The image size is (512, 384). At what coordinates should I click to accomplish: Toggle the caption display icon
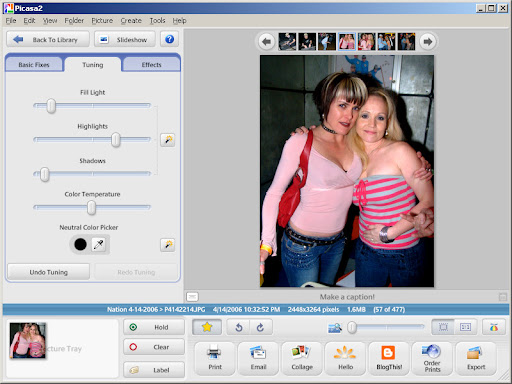(192, 297)
